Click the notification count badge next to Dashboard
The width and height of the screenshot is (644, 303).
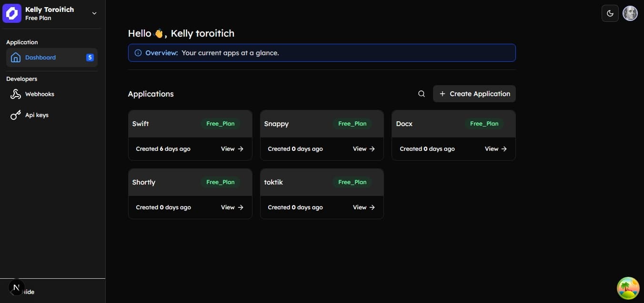pos(90,57)
